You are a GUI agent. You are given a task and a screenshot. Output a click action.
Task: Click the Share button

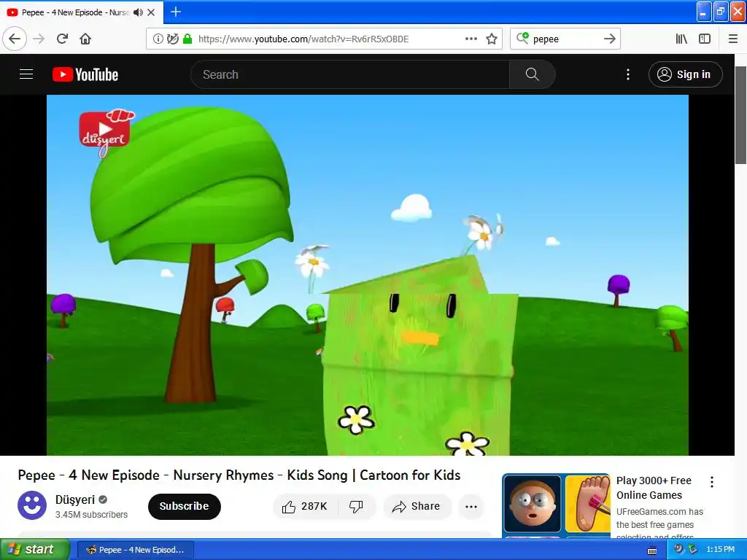point(416,506)
